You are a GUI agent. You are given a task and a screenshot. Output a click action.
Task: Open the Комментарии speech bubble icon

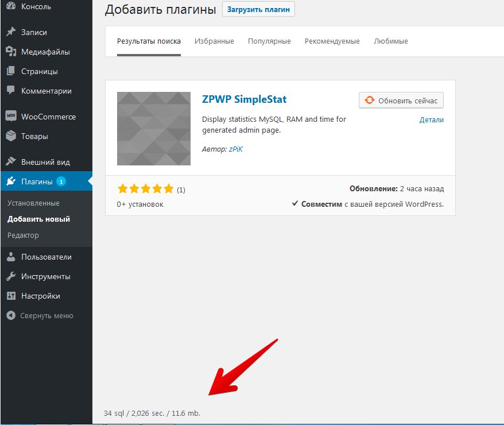click(x=11, y=90)
